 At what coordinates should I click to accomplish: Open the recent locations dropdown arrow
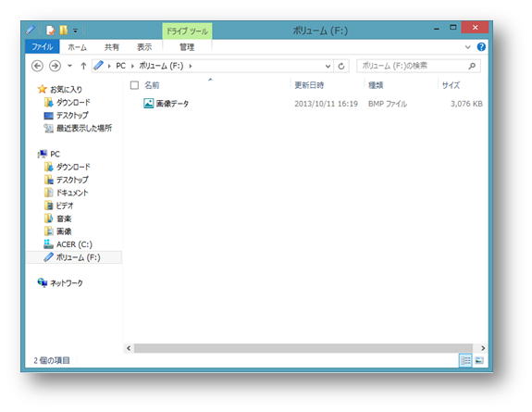pyautogui.click(x=70, y=66)
